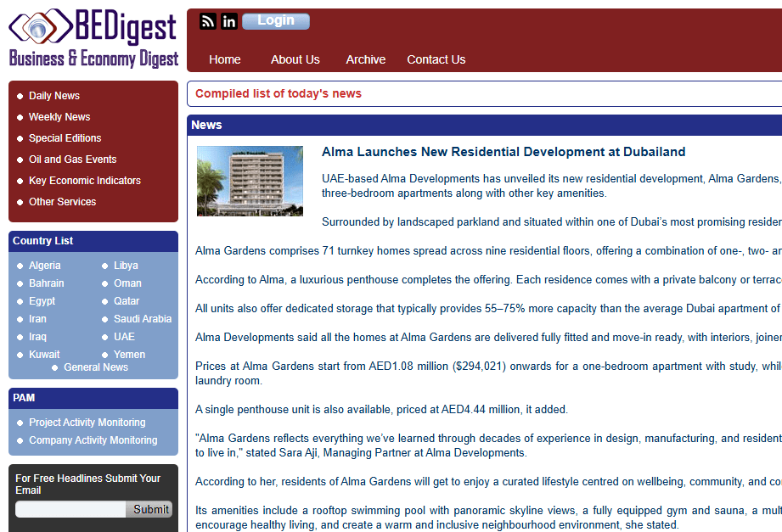Viewport: 782px width, 532px height.
Task: Click the 'For Free Headlines Submit Your Email' text
Action: (87, 484)
